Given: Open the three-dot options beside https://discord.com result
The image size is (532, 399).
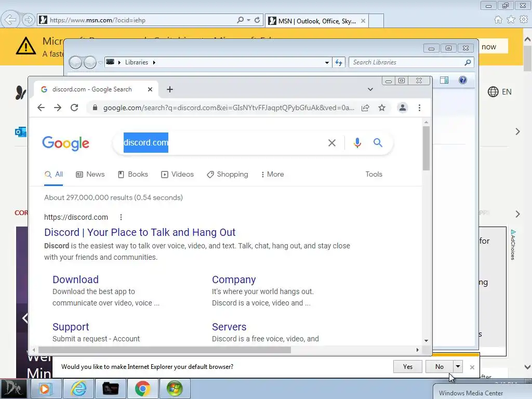Looking at the screenshot, I should point(121,217).
